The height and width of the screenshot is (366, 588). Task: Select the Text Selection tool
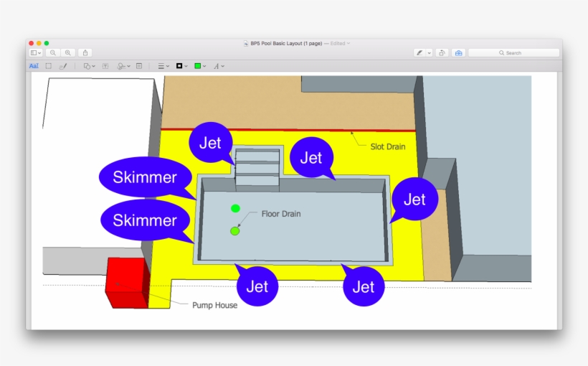point(34,66)
